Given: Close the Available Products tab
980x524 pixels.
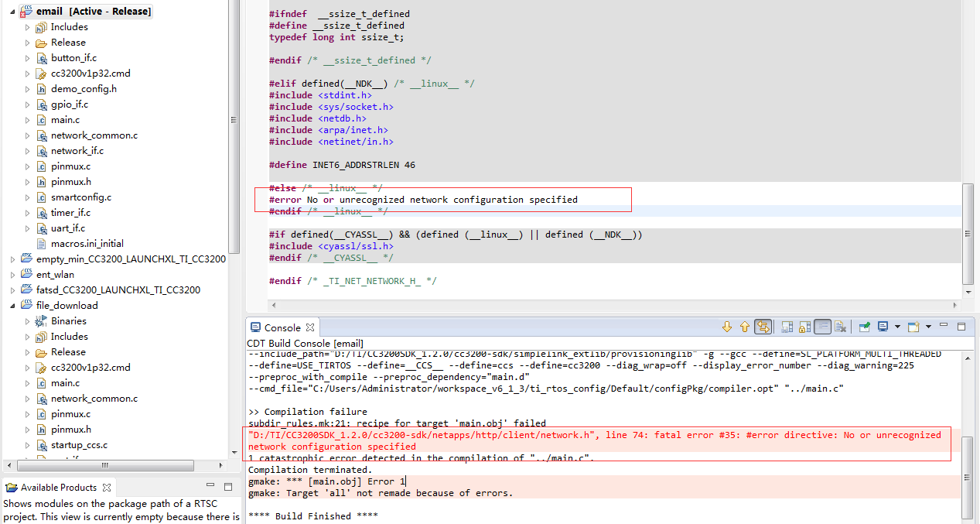Looking at the screenshot, I should (x=107, y=487).
